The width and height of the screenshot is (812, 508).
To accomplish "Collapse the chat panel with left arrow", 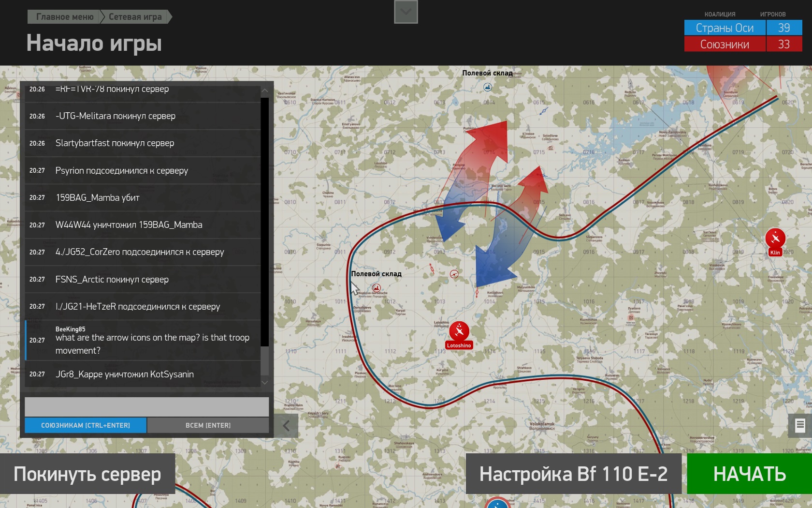I will coord(286,426).
